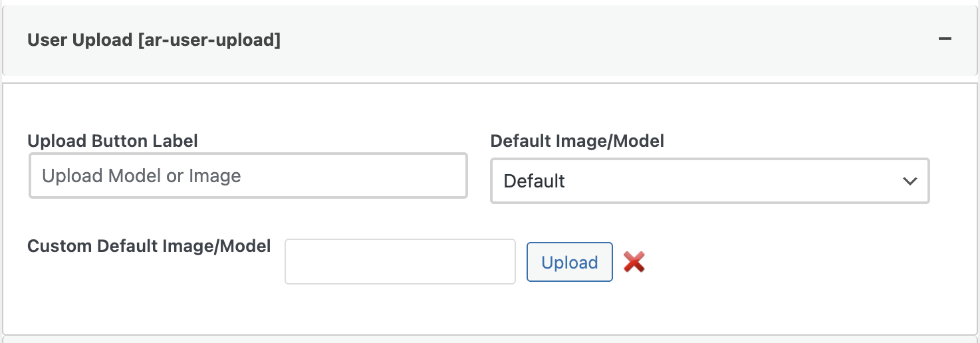980x343 pixels.
Task: Click the Custom Default Image/Model text box
Action: [400, 262]
